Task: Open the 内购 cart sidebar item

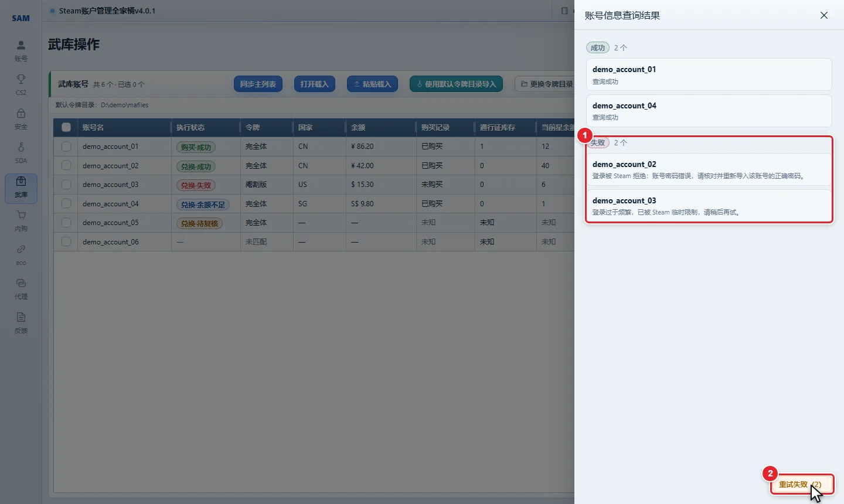Action: point(21,221)
